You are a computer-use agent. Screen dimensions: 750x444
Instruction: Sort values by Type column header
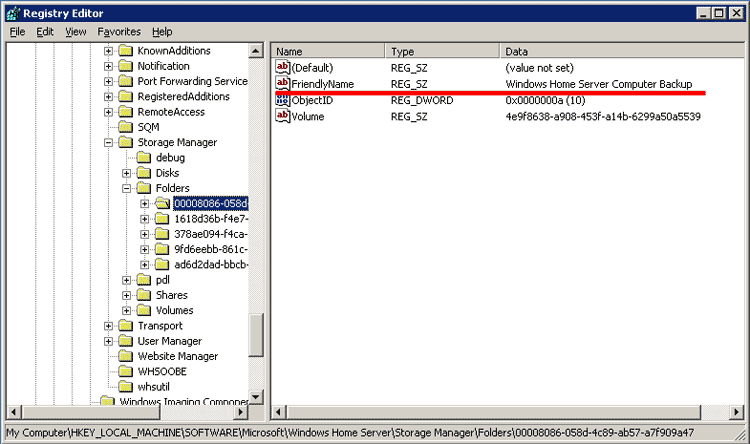click(442, 51)
